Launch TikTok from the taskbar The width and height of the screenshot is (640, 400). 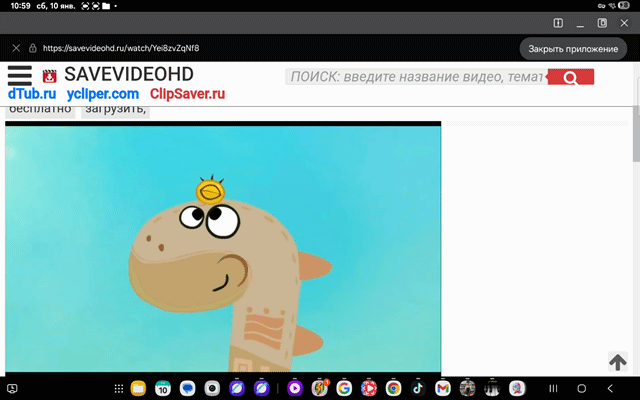[418, 388]
